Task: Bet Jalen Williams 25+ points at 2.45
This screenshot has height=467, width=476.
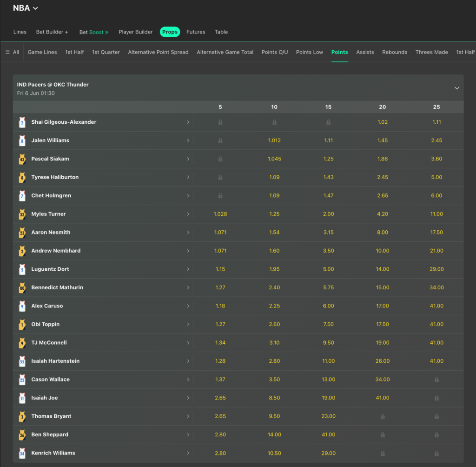Action: point(436,140)
